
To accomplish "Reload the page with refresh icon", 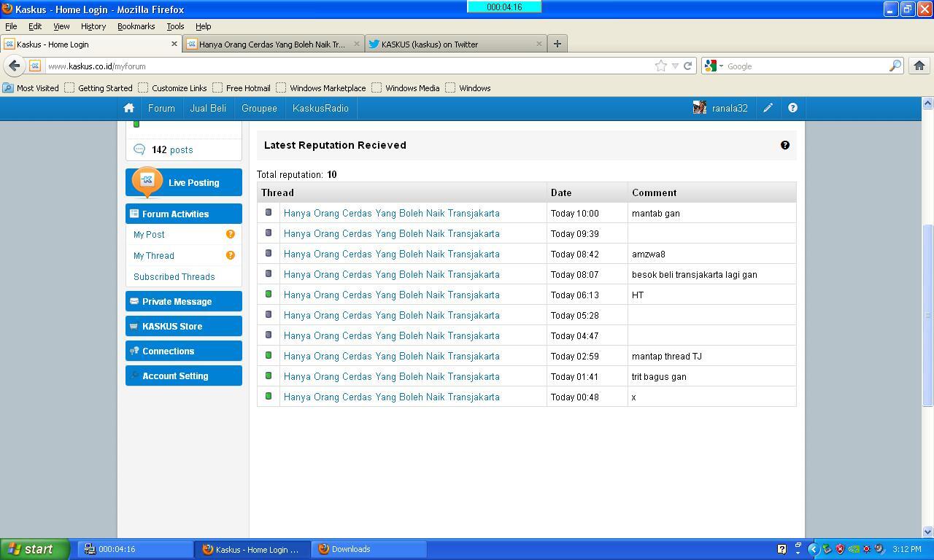I will click(x=687, y=66).
